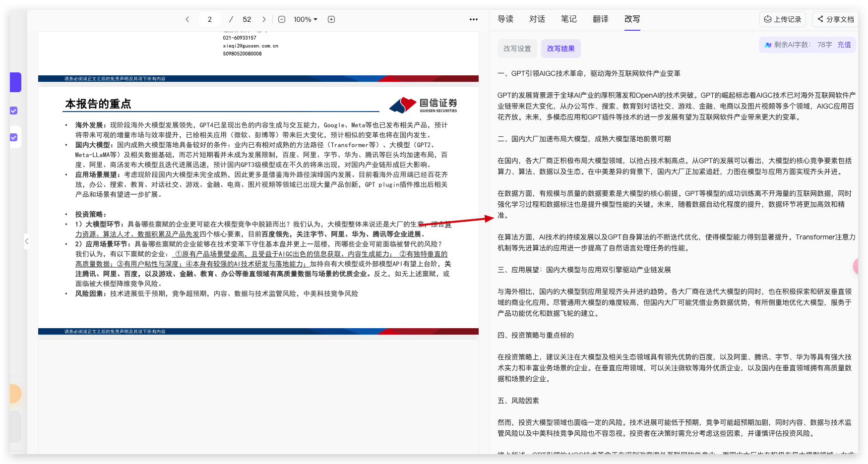Click the orange circle icon in sidebar
This screenshot has height=464, width=868.
coord(15,394)
